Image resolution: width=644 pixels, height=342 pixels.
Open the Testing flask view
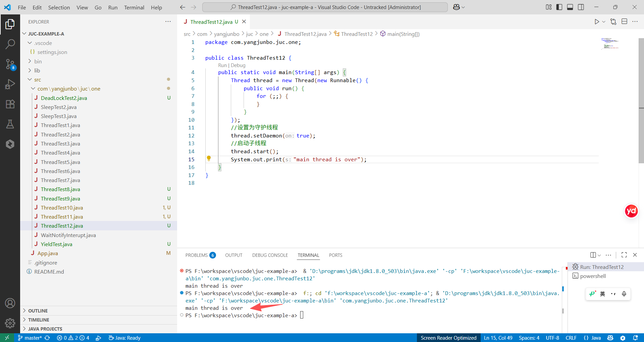click(x=10, y=124)
